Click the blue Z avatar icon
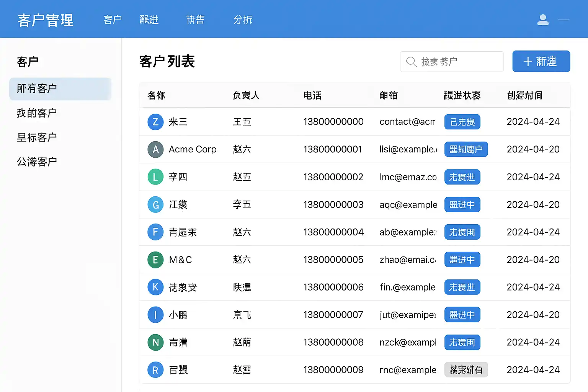The image size is (588, 392). [x=155, y=122]
